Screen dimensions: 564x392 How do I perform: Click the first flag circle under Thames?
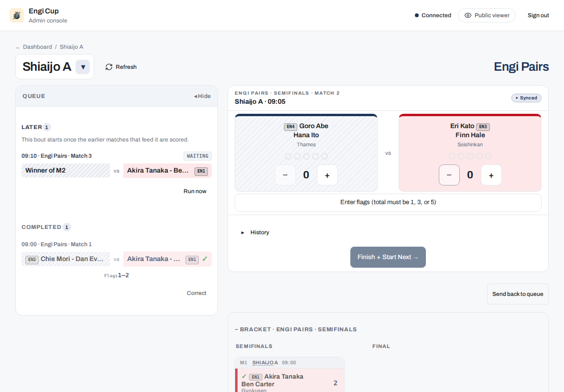(x=288, y=156)
